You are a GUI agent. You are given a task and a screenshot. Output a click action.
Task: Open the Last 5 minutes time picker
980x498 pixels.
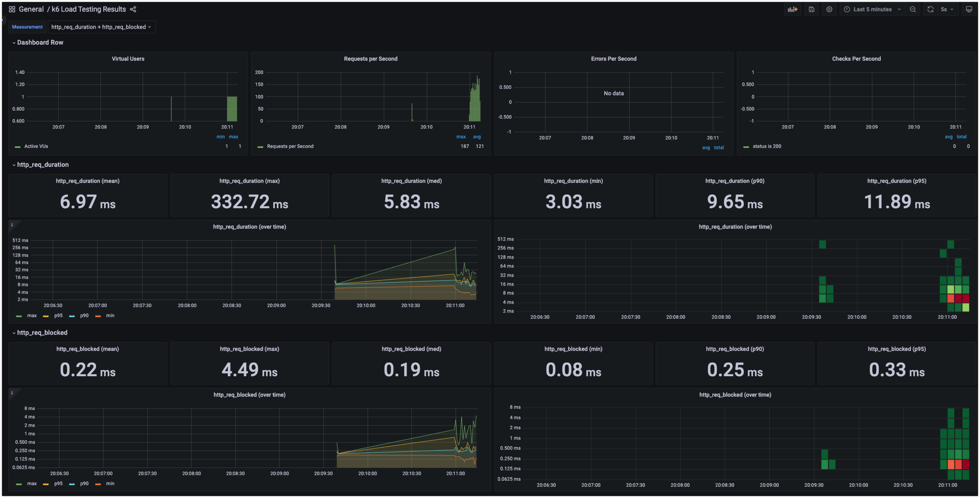point(872,9)
